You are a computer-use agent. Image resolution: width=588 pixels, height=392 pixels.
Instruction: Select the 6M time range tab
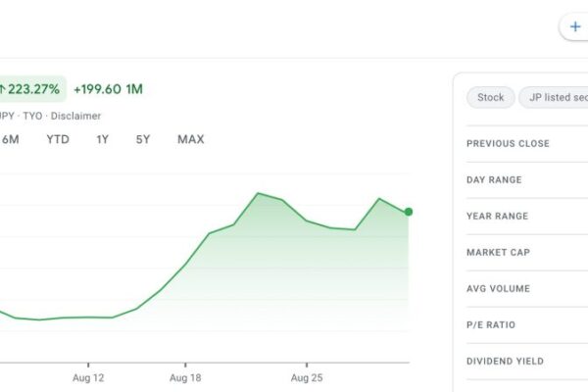(x=11, y=139)
